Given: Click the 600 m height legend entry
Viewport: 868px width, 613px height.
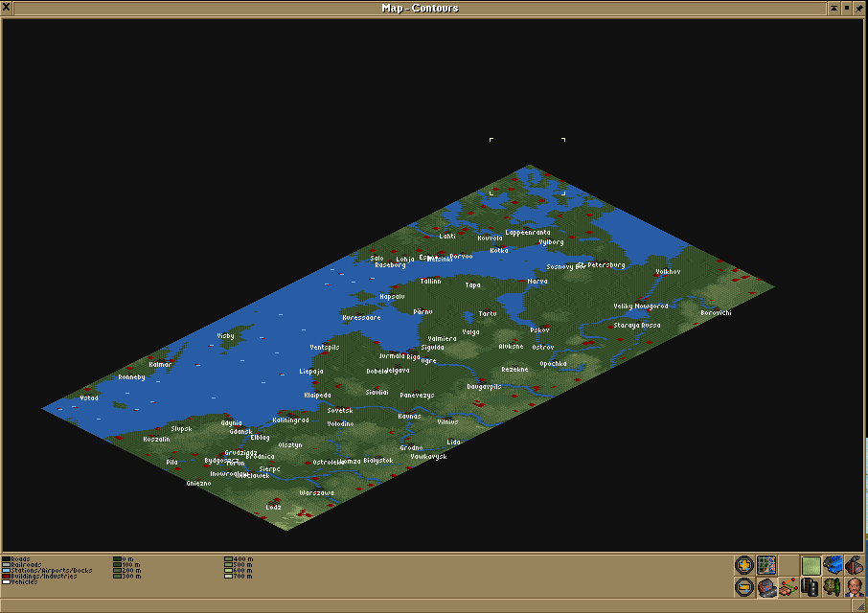Looking at the screenshot, I should pos(238,571).
